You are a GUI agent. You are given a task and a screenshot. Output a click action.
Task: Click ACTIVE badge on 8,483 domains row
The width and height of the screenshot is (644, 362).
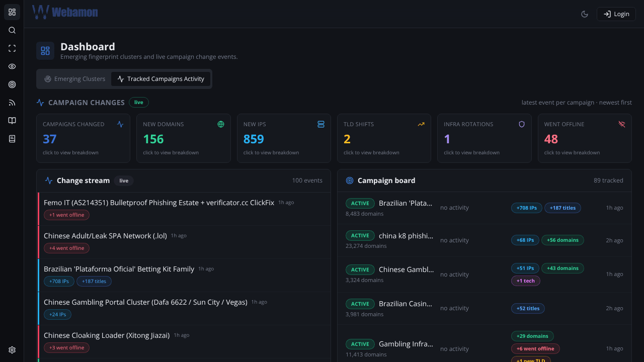point(360,203)
